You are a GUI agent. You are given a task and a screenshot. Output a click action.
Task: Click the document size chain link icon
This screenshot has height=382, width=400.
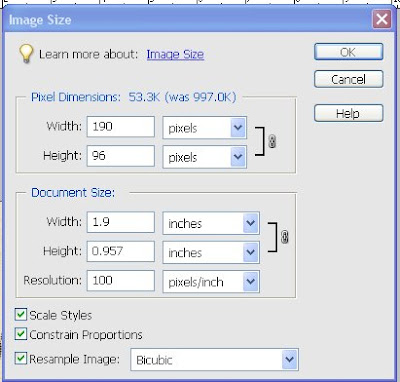coord(284,237)
